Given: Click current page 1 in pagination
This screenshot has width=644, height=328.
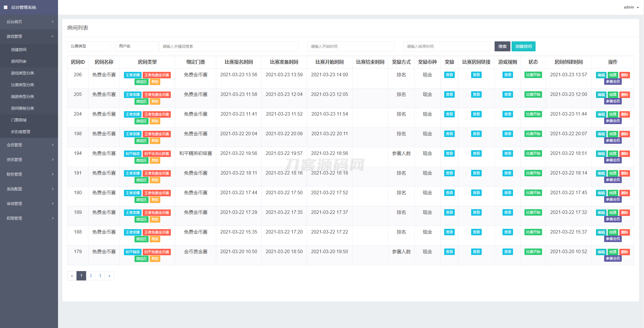Looking at the screenshot, I should coord(81,276).
